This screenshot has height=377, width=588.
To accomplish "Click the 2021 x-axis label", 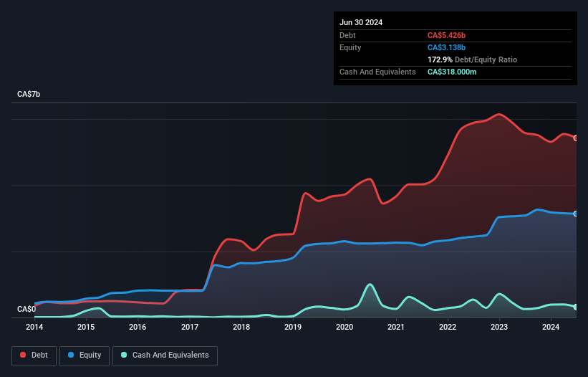I will (396, 327).
